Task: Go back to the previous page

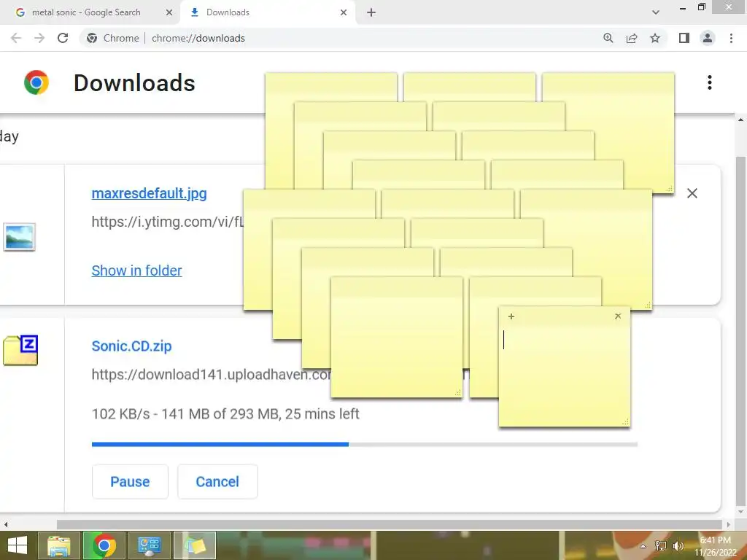Action: pyautogui.click(x=16, y=38)
